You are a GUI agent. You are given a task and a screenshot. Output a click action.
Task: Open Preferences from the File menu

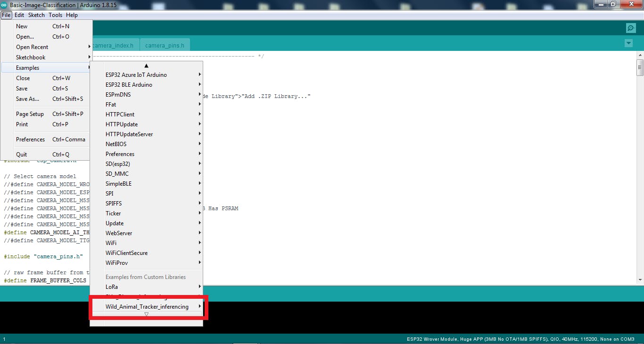[x=46, y=139]
